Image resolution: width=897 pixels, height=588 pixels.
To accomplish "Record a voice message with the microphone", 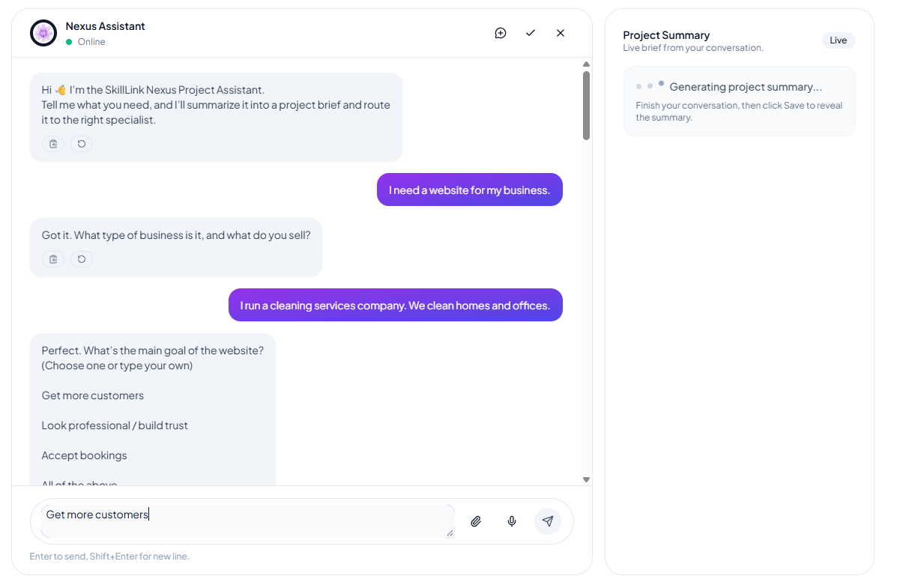I will click(512, 521).
